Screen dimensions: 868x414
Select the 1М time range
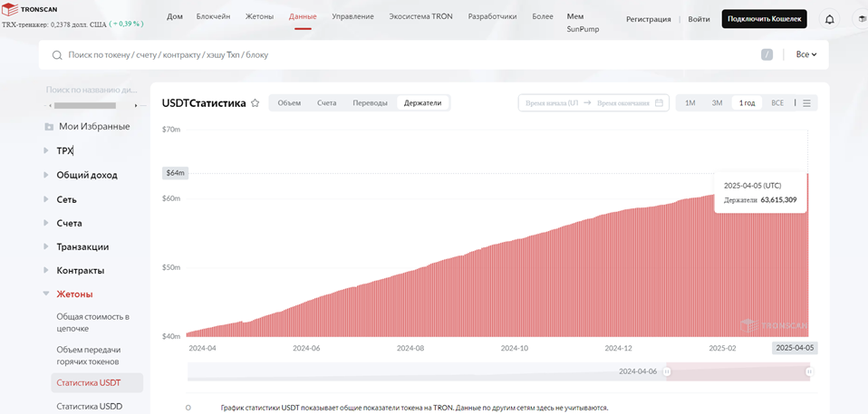tap(690, 103)
